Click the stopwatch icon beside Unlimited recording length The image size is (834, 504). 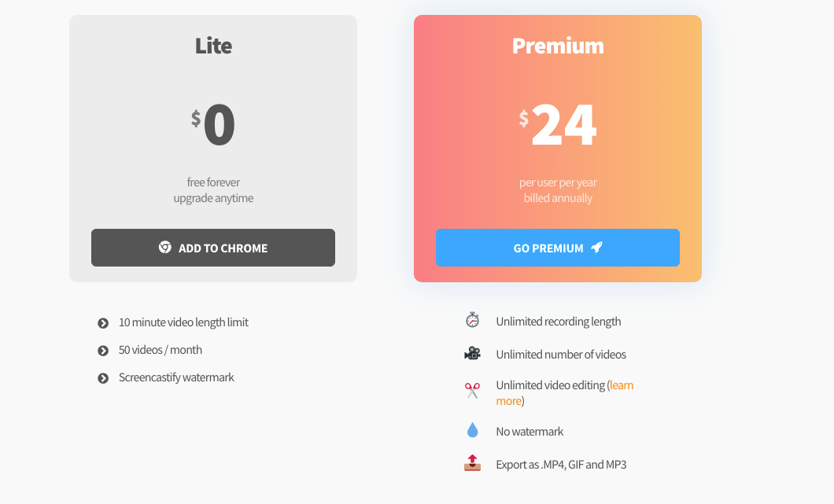[472, 321]
